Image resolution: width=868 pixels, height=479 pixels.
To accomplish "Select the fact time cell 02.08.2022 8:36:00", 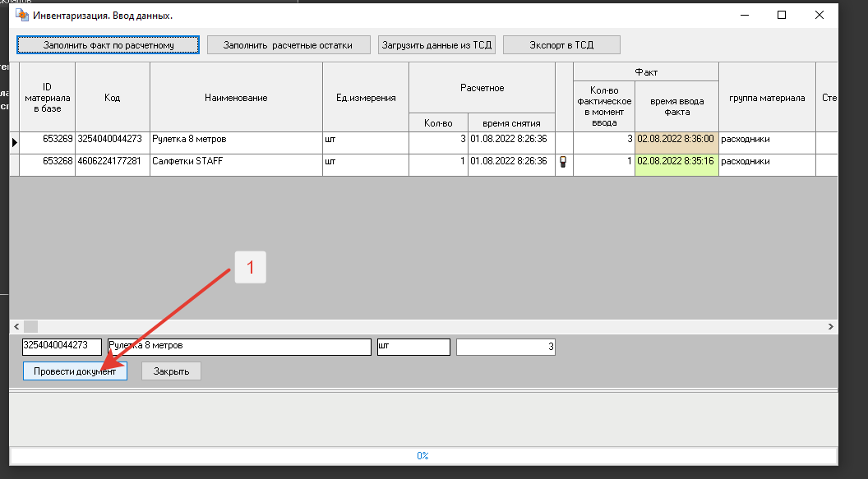I will click(x=676, y=140).
